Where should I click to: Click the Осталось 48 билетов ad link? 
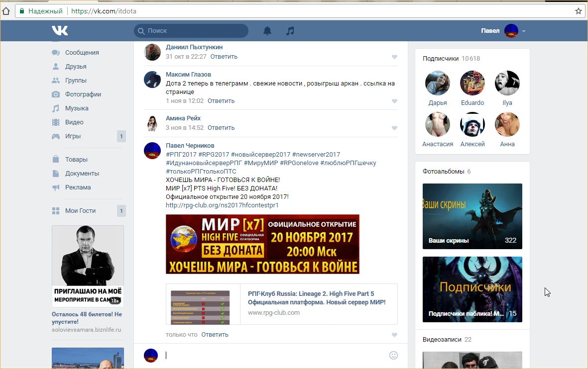(x=87, y=318)
